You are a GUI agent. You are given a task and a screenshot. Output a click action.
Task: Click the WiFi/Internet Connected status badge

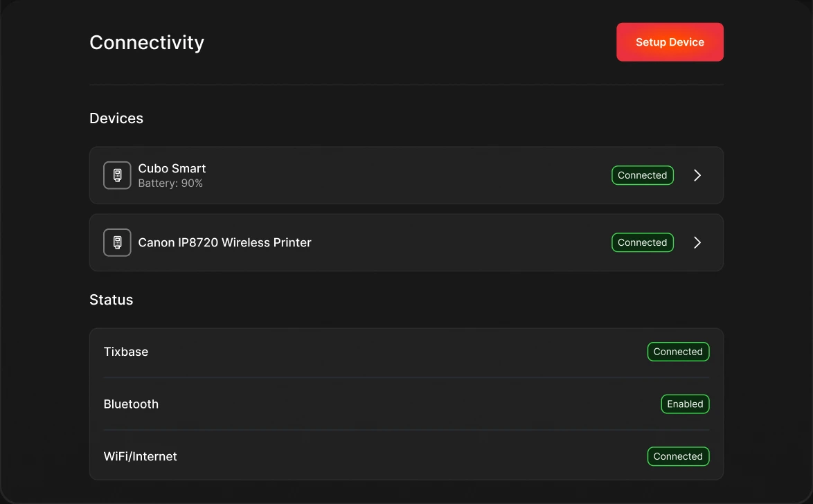[x=678, y=456]
